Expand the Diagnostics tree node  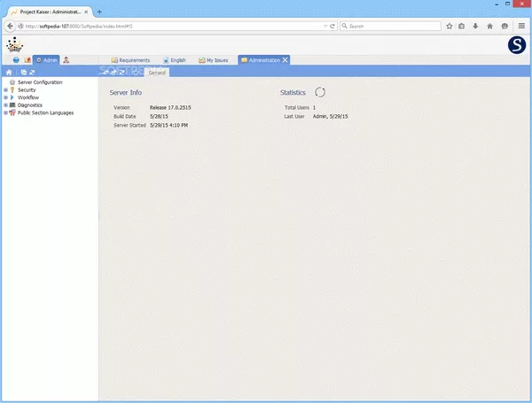6,105
